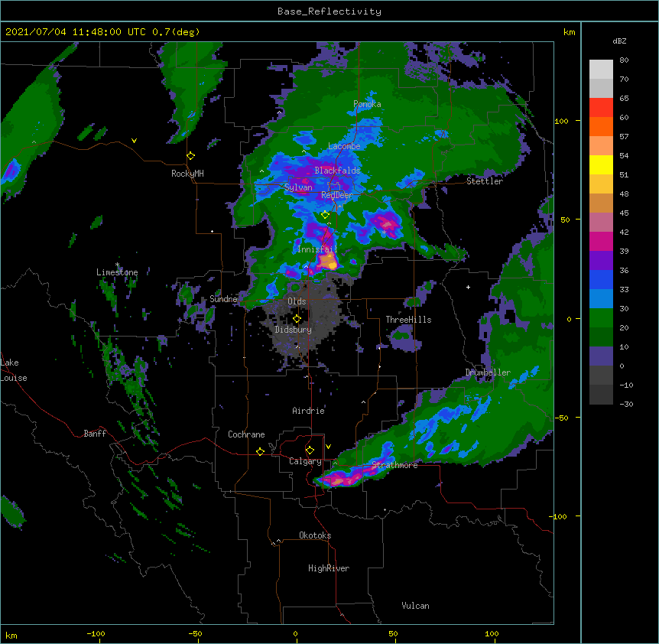Click the 100 tick on the vertical km axis
The height and width of the screenshot is (644, 659).
(x=561, y=121)
